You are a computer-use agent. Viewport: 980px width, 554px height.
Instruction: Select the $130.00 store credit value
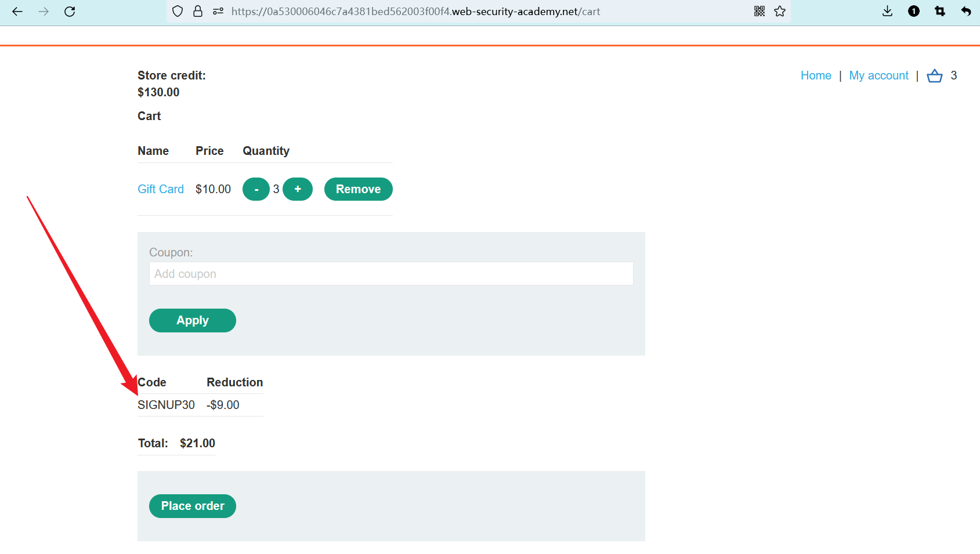(x=158, y=92)
